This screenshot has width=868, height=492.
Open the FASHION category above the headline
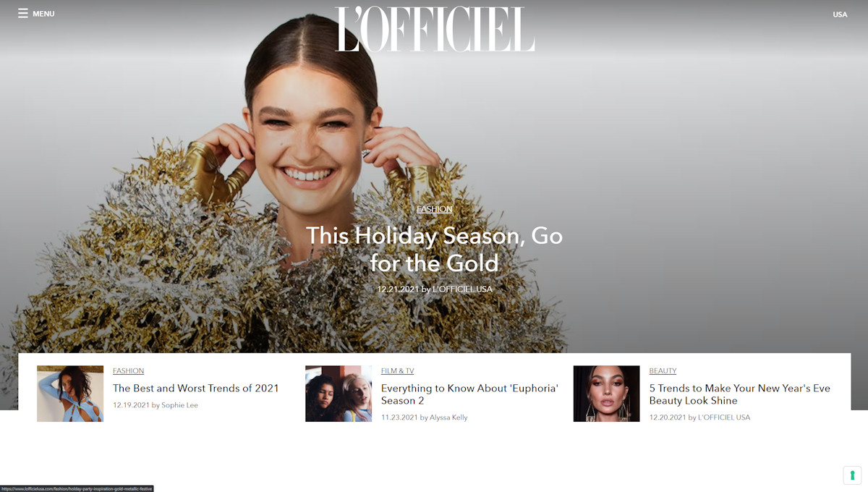pyautogui.click(x=435, y=209)
